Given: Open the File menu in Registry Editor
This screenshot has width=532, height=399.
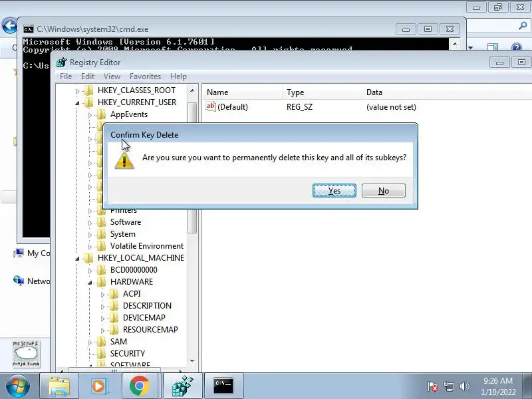Looking at the screenshot, I should pyautogui.click(x=65, y=76).
